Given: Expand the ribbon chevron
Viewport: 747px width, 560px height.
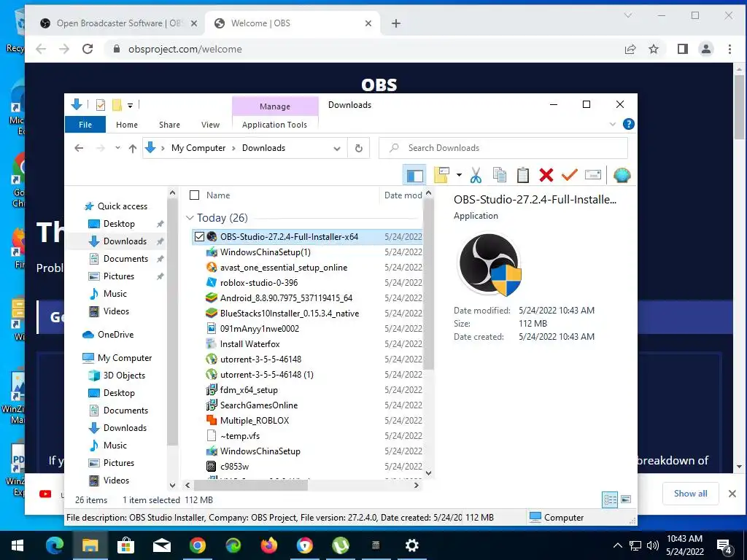Looking at the screenshot, I should pos(613,124).
